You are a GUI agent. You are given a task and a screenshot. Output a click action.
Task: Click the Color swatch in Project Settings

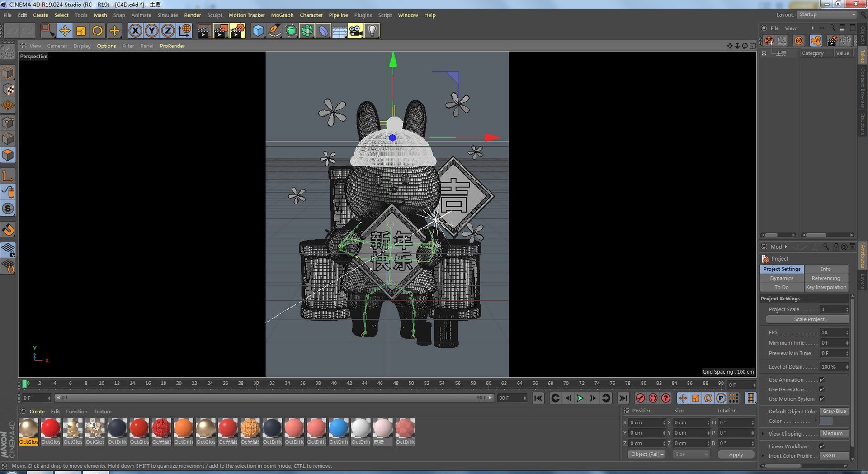[826, 421]
